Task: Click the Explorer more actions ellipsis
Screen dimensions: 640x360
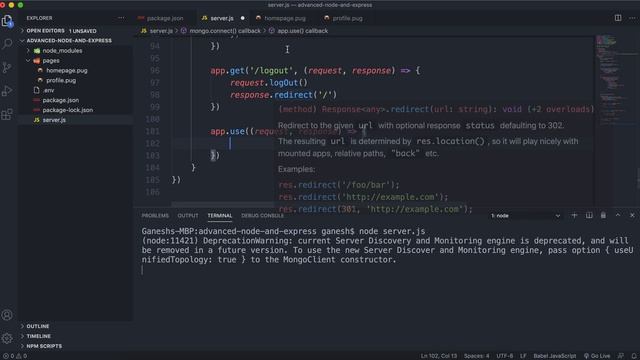Action: (121, 18)
